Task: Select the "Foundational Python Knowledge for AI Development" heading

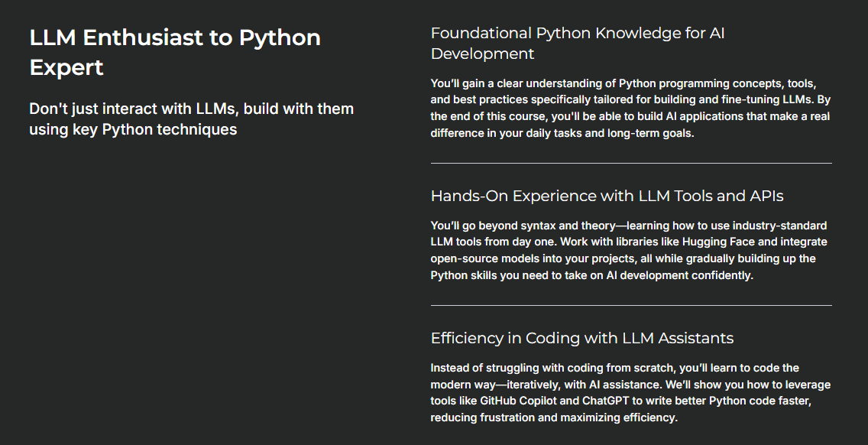Action: pos(578,44)
